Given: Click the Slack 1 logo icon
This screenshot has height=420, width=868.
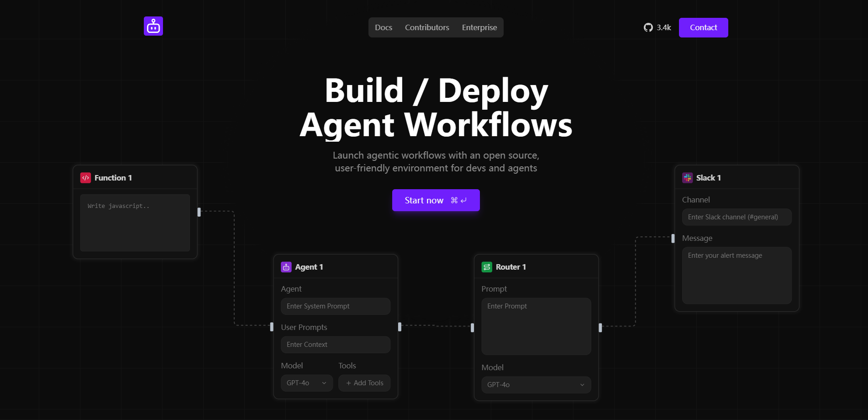Looking at the screenshot, I should pyautogui.click(x=687, y=178).
